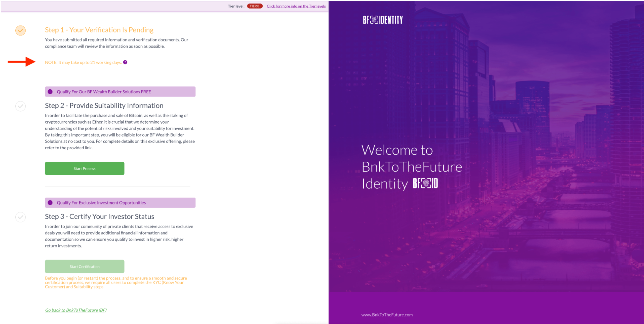Click exclamation icon in Wealth Builder banner
Screen dimensions: 644x324
click(50, 92)
